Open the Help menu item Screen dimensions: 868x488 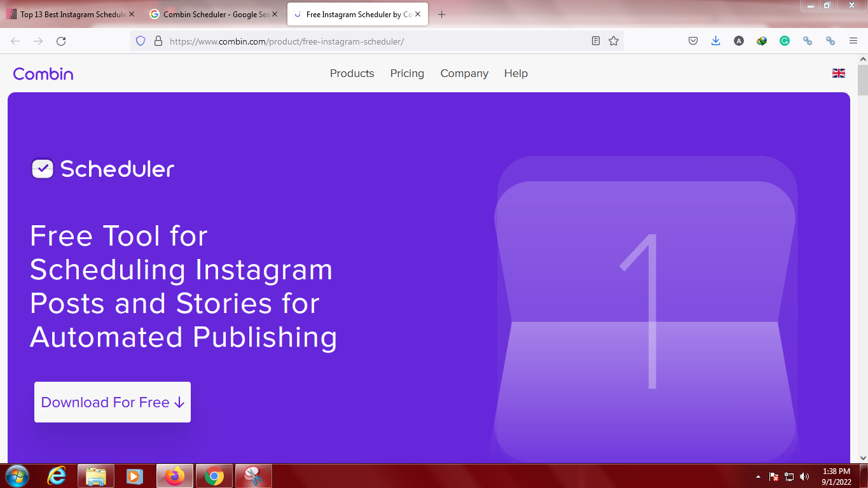click(x=516, y=73)
